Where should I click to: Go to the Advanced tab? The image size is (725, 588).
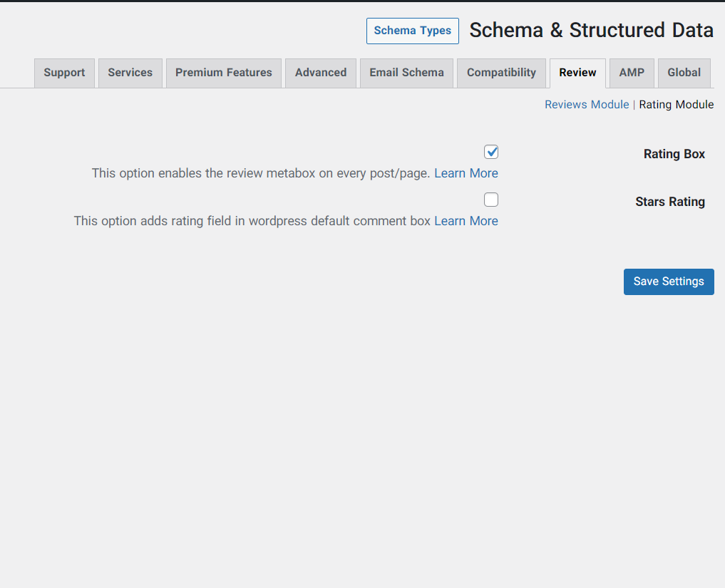pyautogui.click(x=321, y=73)
